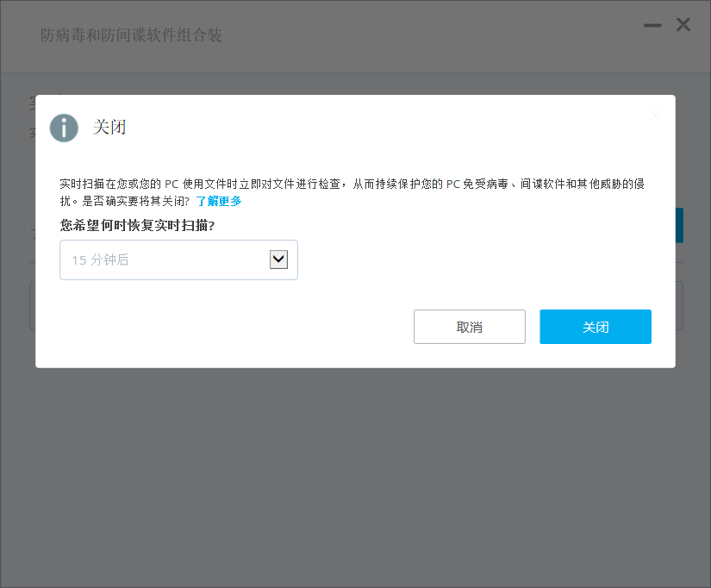This screenshot has width=711, height=588.
Task: Select the 关闭 dialog heading
Action: click(x=108, y=128)
